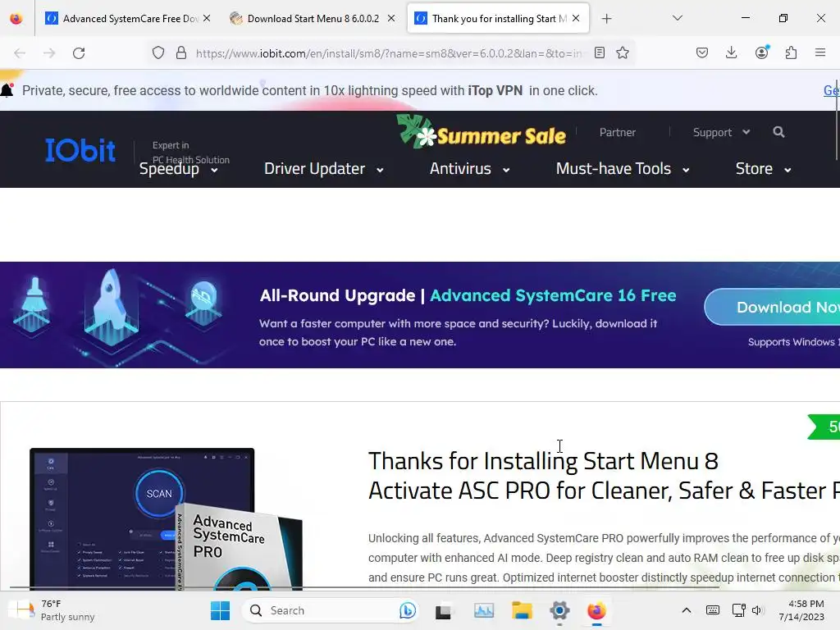The image size is (840, 630).
Task: Open the Firefox account avatar icon
Action: click(x=761, y=52)
